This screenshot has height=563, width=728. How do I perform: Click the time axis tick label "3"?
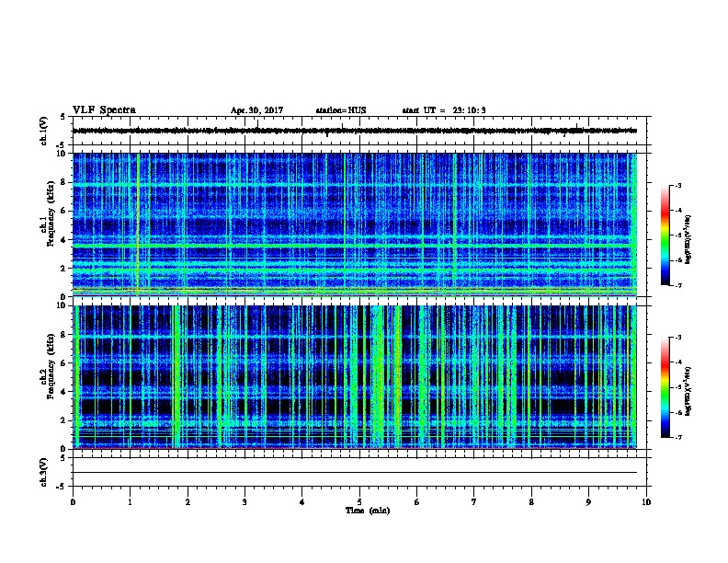pos(245,502)
